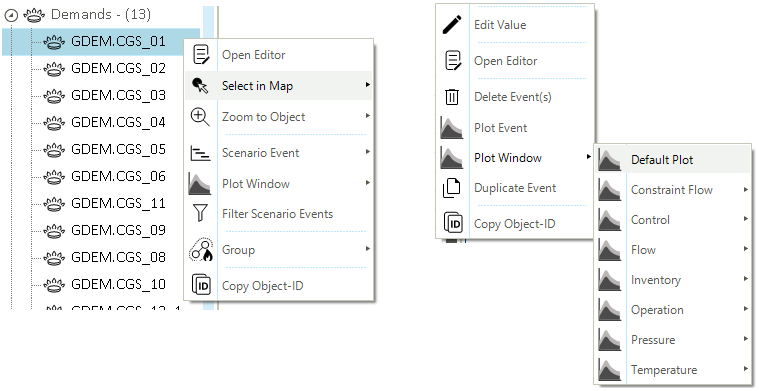
Task: Click the Zoom to Object magnifier icon
Action: point(200,117)
